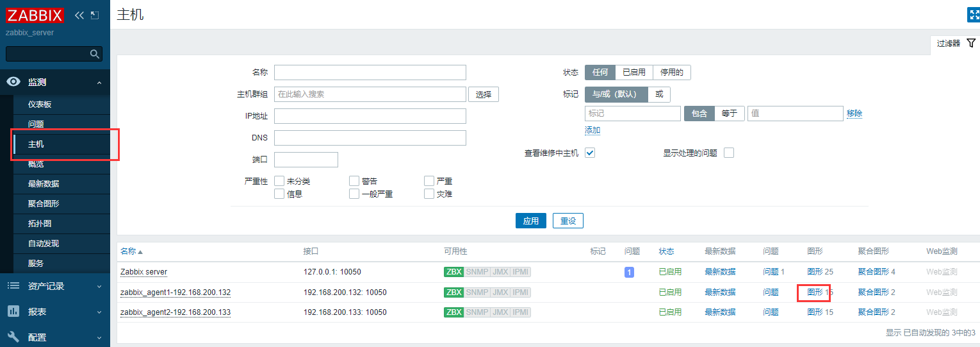Click the ZABBIX logo

tap(35, 15)
